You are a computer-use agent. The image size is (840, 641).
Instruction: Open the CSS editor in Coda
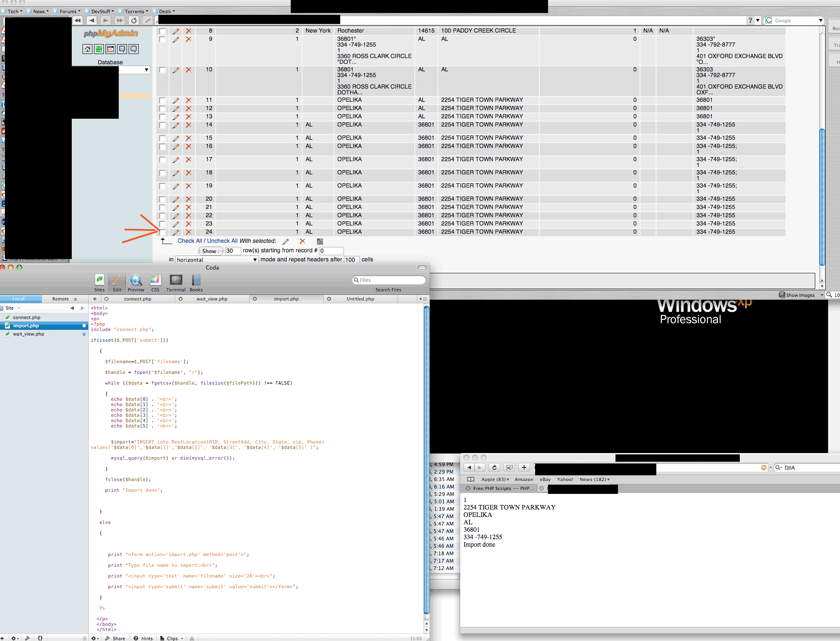pos(155,283)
